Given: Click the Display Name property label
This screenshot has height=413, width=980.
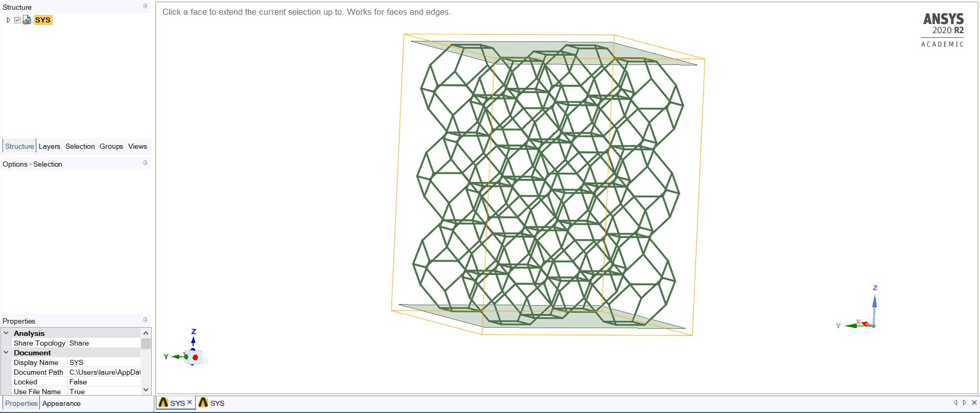Looking at the screenshot, I should pyautogui.click(x=36, y=362).
